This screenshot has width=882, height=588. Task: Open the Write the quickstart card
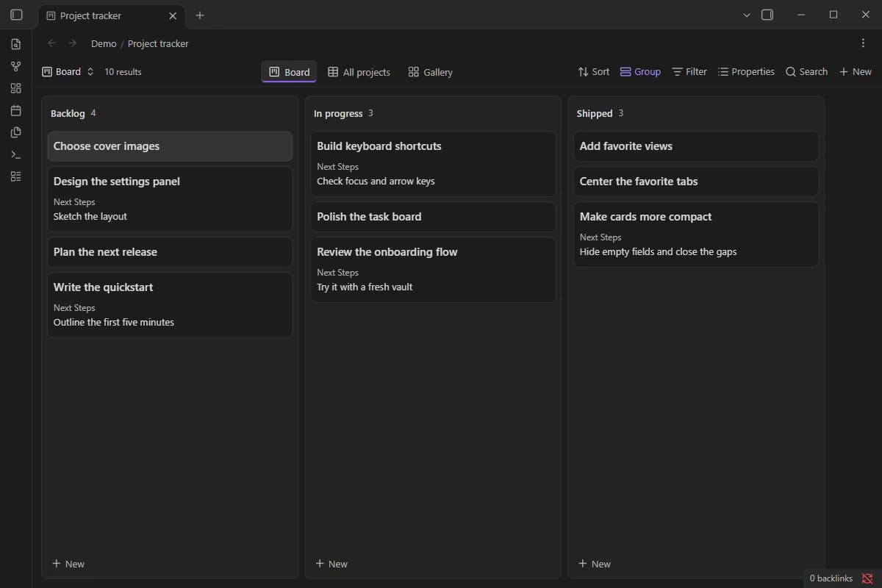pos(170,305)
